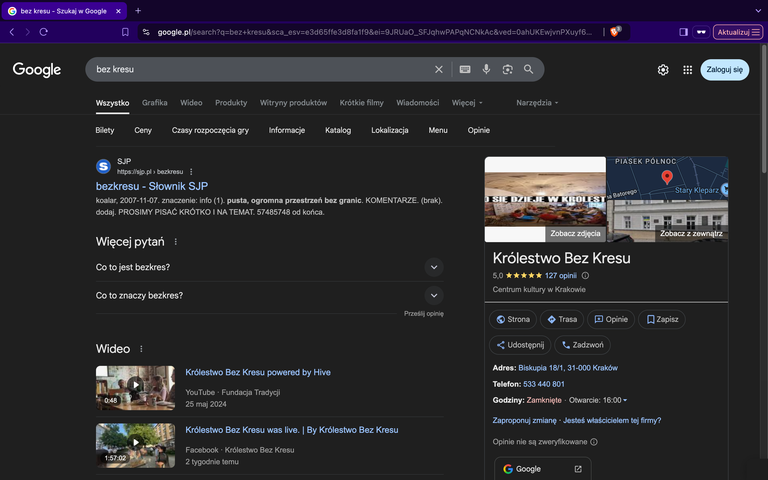The width and height of the screenshot is (768, 480).
Task: Open address Biskupia 18/1 link
Action: (x=568, y=368)
